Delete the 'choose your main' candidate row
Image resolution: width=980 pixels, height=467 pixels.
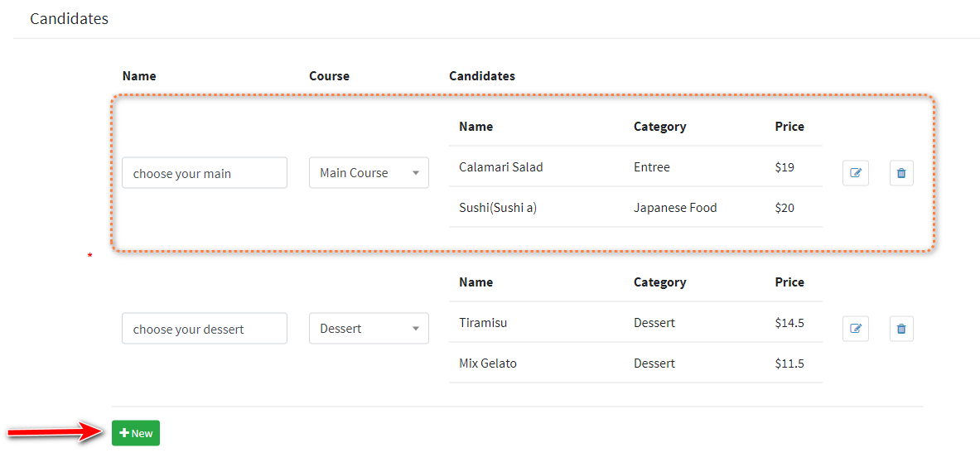(x=901, y=173)
